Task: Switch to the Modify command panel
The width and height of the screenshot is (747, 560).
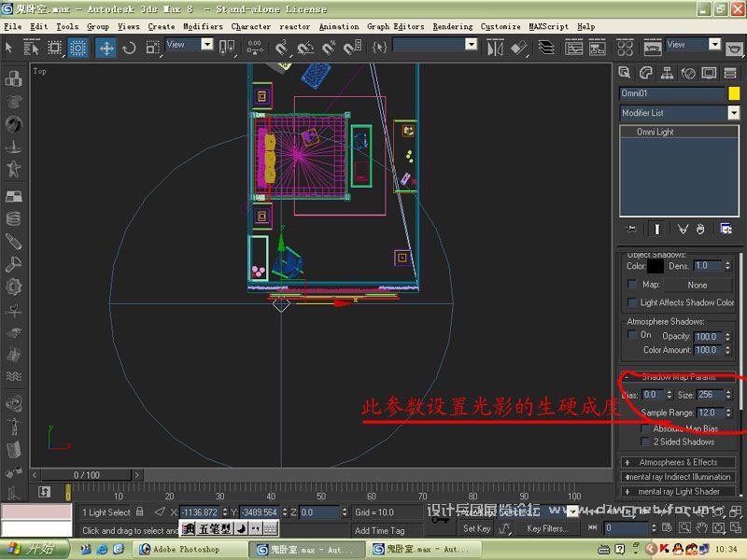Action: (x=645, y=73)
